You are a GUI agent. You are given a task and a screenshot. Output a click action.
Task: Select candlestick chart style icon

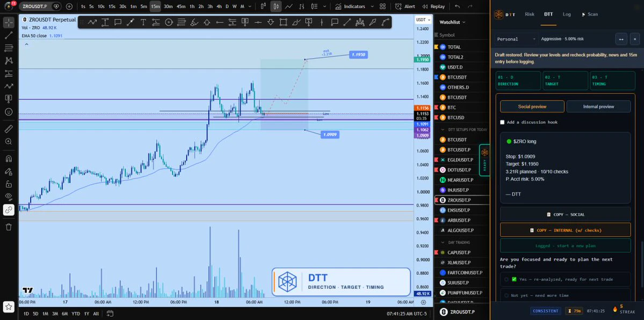tap(276, 6)
